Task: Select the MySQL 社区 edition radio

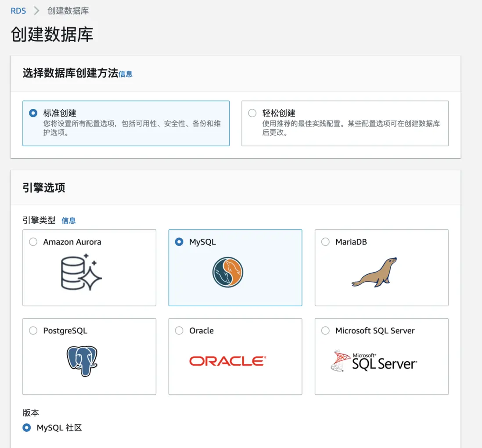Action: tap(27, 428)
